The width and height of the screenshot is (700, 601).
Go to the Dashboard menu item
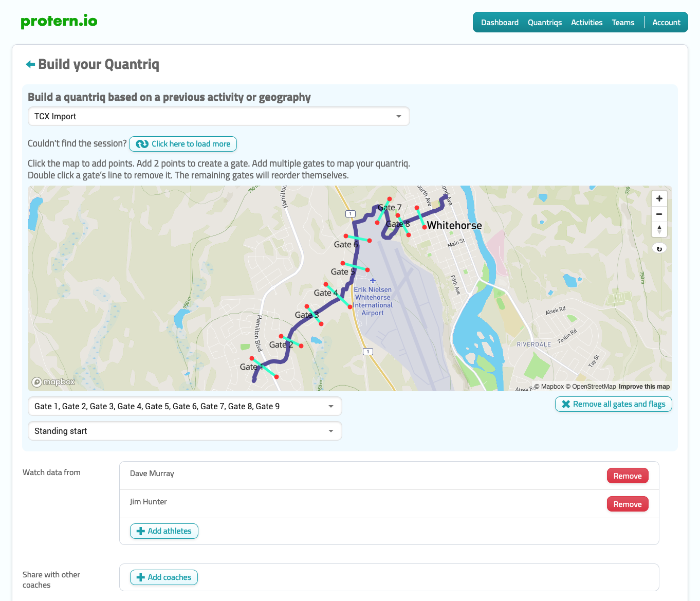(500, 23)
